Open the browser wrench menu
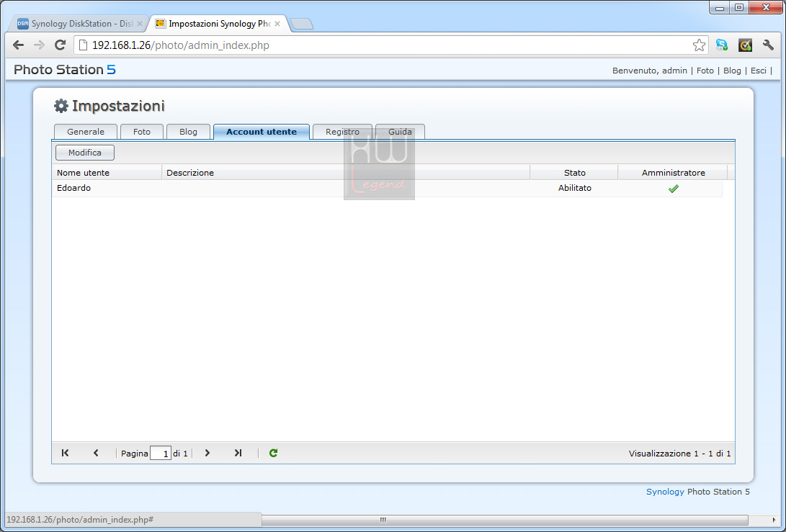Screen dimensions: 786x532 click(x=768, y=45)
